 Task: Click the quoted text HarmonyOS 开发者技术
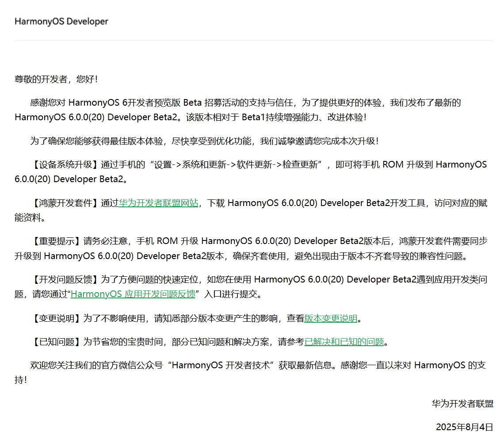point(221,365)
